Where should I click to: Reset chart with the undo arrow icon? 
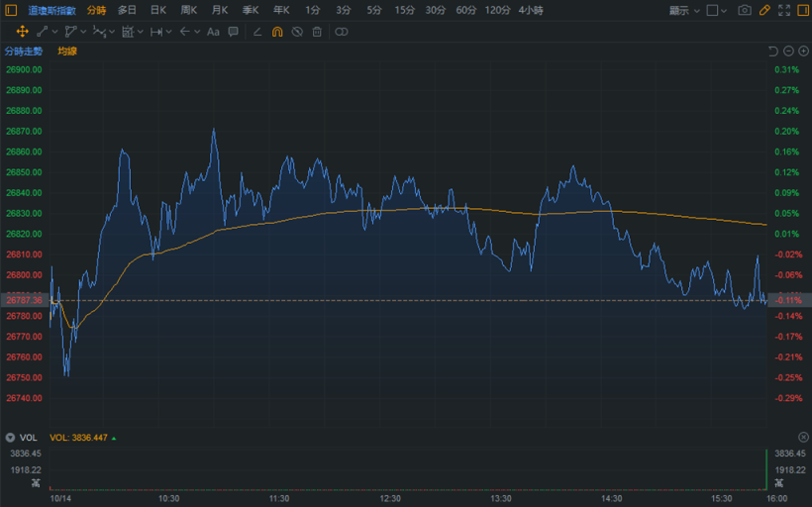click(773, 51)
